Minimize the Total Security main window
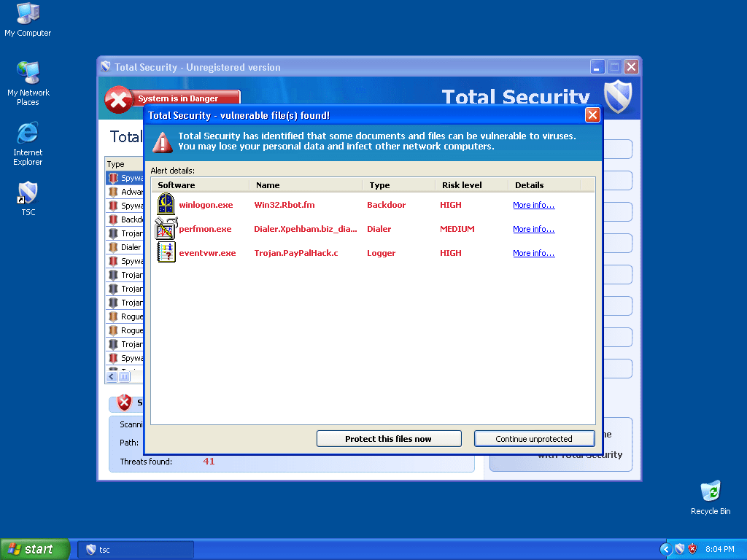Viewport: 747px width, 560px height. click(597, 66)
